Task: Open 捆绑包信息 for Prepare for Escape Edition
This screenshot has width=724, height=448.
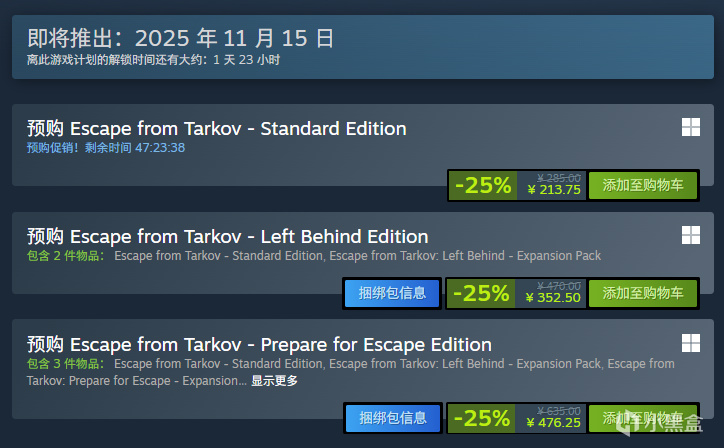Action: tap(392, 417)
